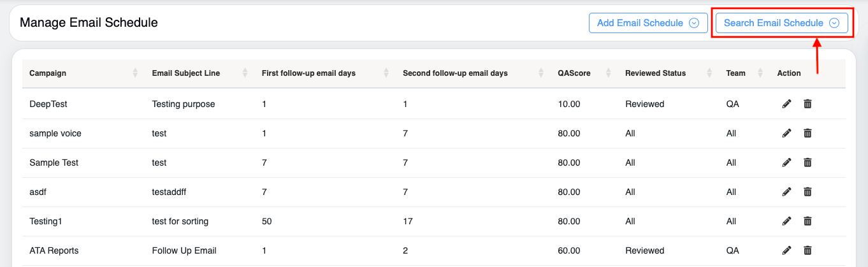The height and width of the screenshot is (267, 868).
Task: Expand the Add Email Schedule panel
Action: pyautogui.click(x=648, y=23)
